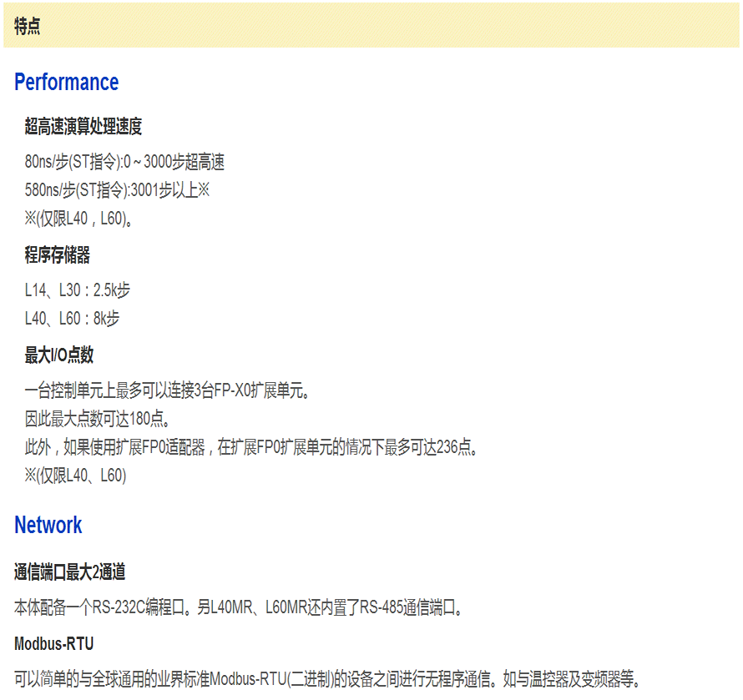Select the 最大I/O点数 subheading
The image size is (743, 700).
point(59,355)
